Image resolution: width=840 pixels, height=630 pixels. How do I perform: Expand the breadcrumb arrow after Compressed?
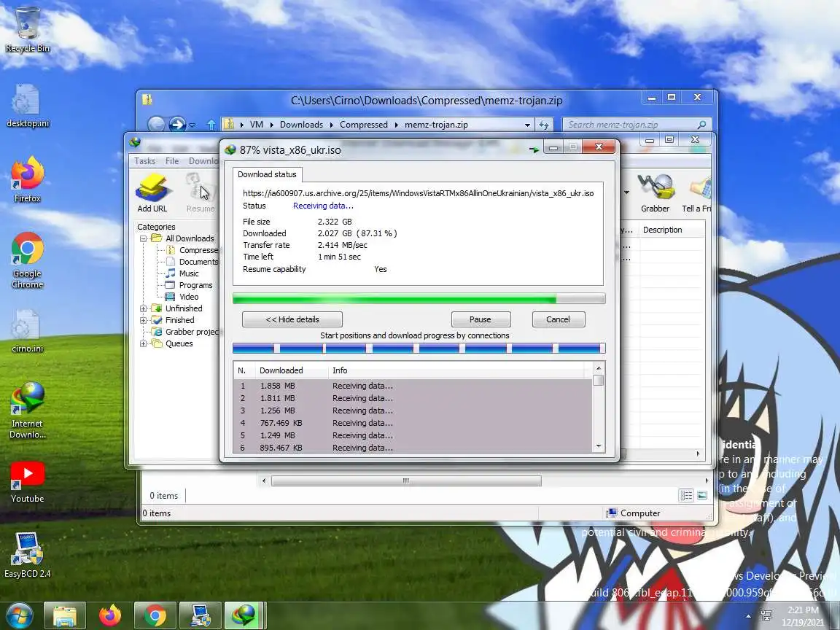396,125
